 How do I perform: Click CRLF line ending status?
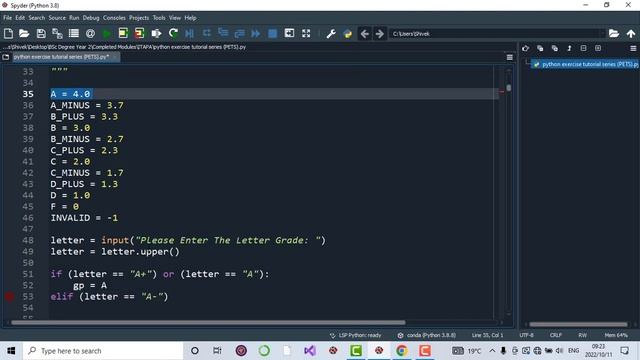click(x=556, y=335)
